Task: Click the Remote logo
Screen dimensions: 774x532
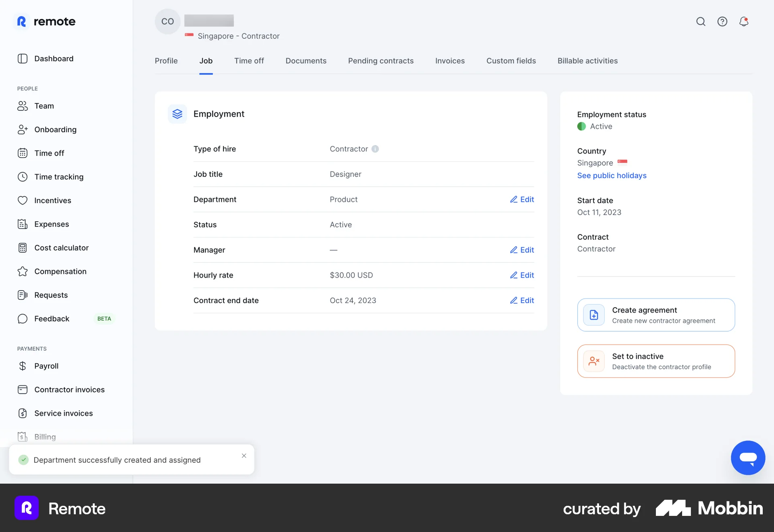Action: coord(45,21)
